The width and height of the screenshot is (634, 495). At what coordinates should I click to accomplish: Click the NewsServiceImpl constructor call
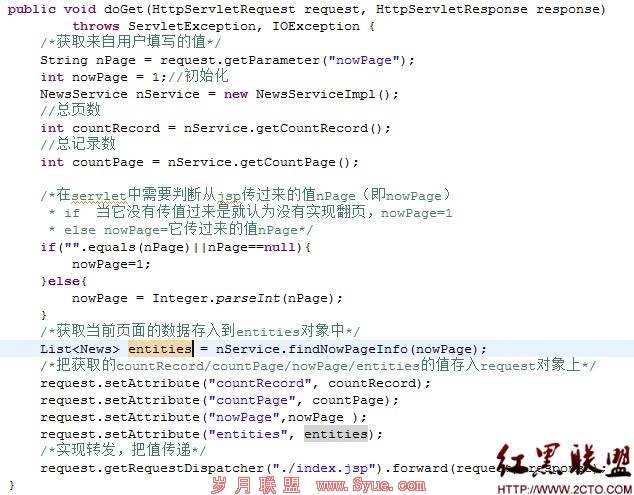323,94
